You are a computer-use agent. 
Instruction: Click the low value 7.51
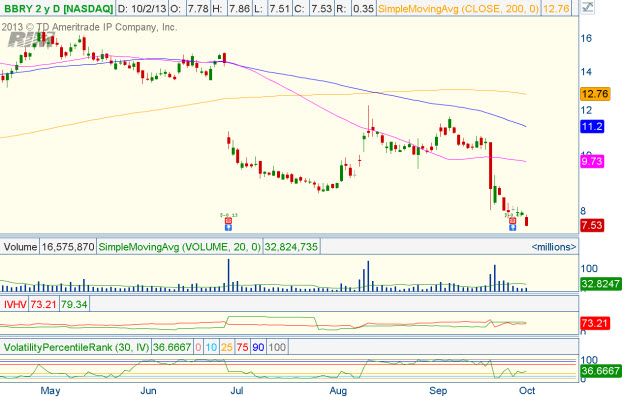[279, 8]
